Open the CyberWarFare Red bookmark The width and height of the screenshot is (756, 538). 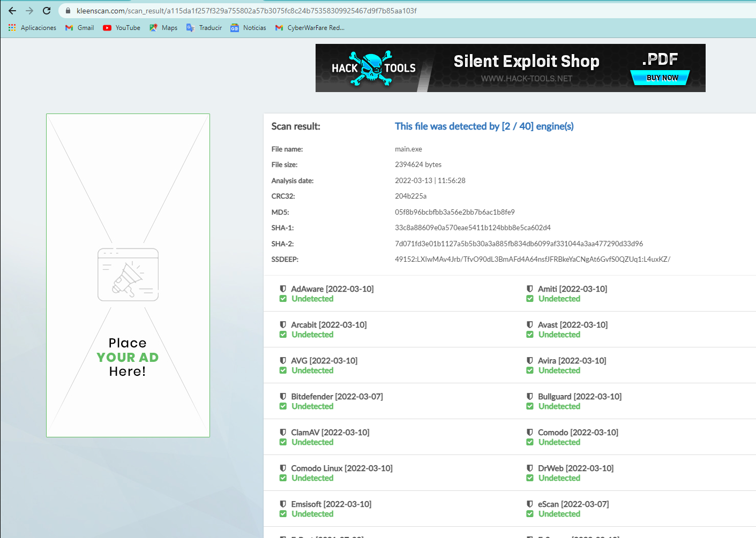click(x=310, y=28)
